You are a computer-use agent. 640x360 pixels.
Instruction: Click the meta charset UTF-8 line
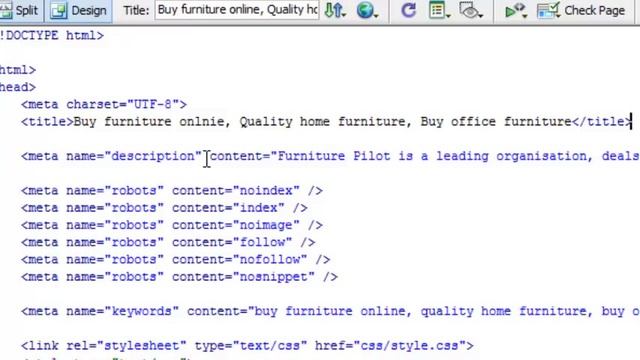tap(104, 104)
